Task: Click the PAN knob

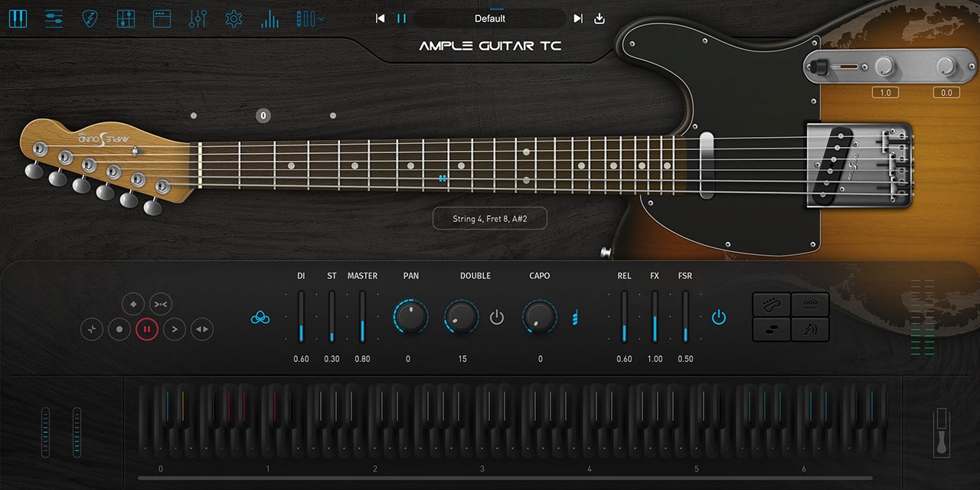Action: click(x=411, y=316)
